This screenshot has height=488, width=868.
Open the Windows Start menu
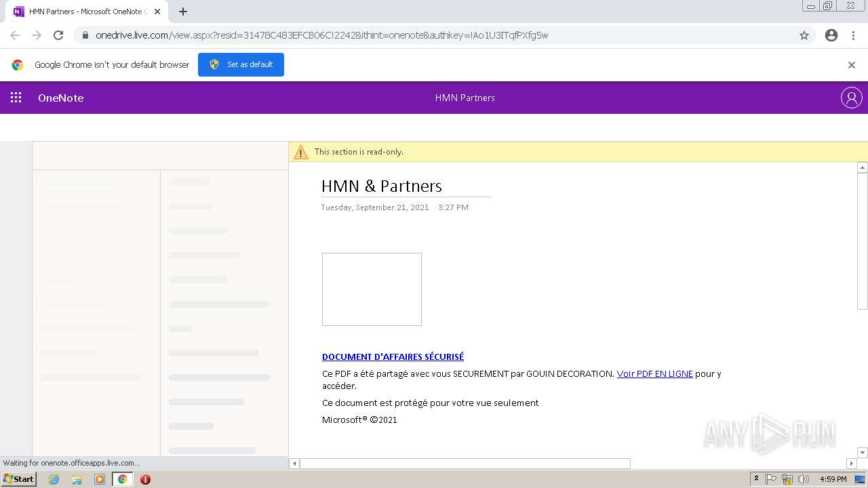pos(18,479)
